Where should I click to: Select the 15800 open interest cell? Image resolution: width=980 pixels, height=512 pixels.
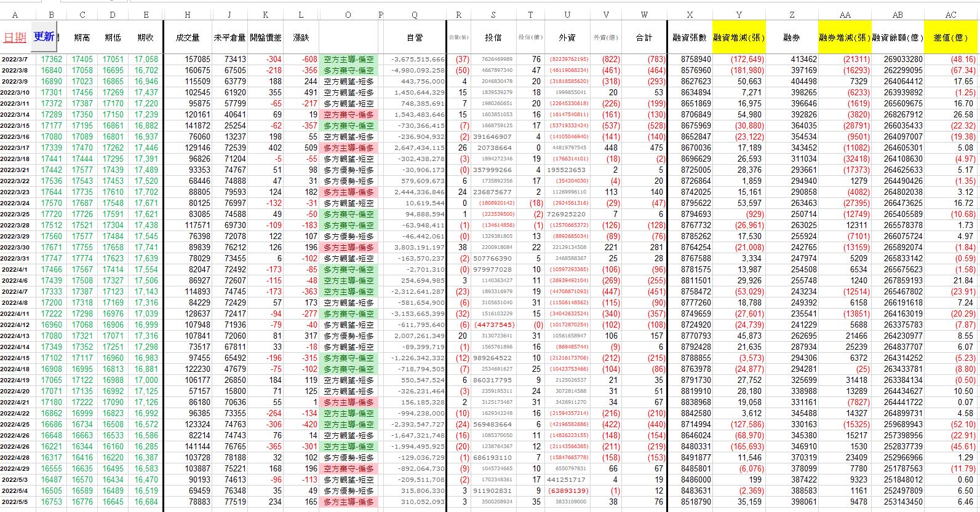[x=229, y=392]
